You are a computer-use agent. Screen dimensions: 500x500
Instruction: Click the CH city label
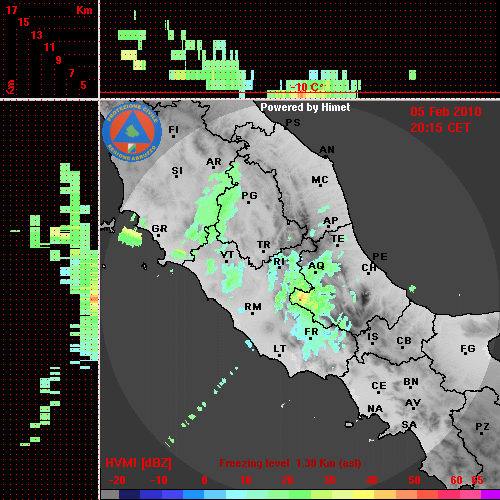[369, 267]
